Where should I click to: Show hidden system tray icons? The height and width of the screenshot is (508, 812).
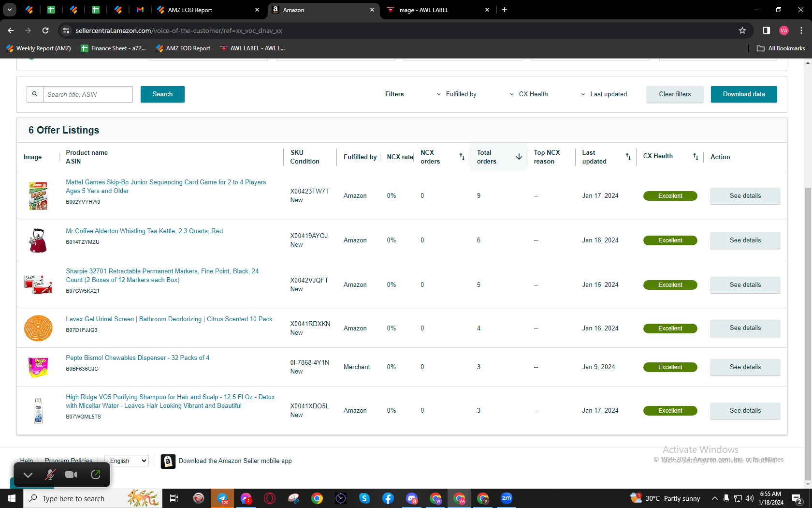(x=715, y=498)
